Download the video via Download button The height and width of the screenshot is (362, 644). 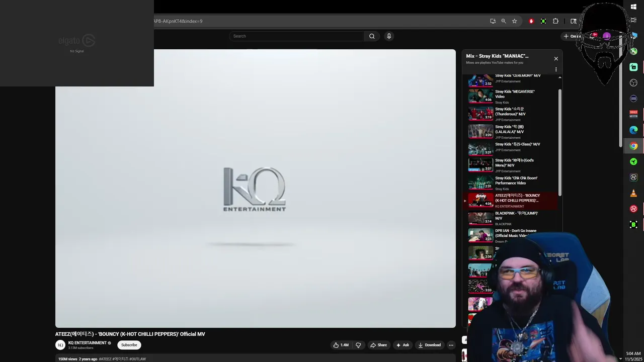429,345
